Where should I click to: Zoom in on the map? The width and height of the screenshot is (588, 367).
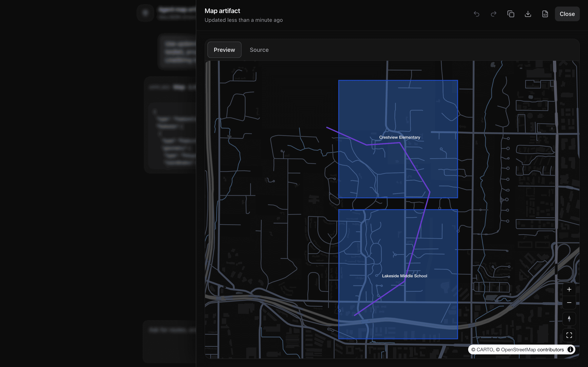pos(569,289)
